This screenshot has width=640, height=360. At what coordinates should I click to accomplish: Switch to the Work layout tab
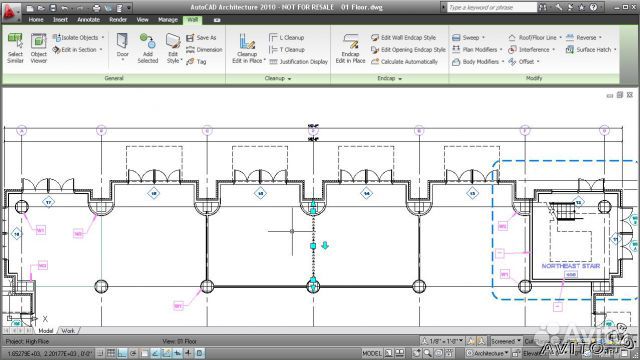point(68,331)
